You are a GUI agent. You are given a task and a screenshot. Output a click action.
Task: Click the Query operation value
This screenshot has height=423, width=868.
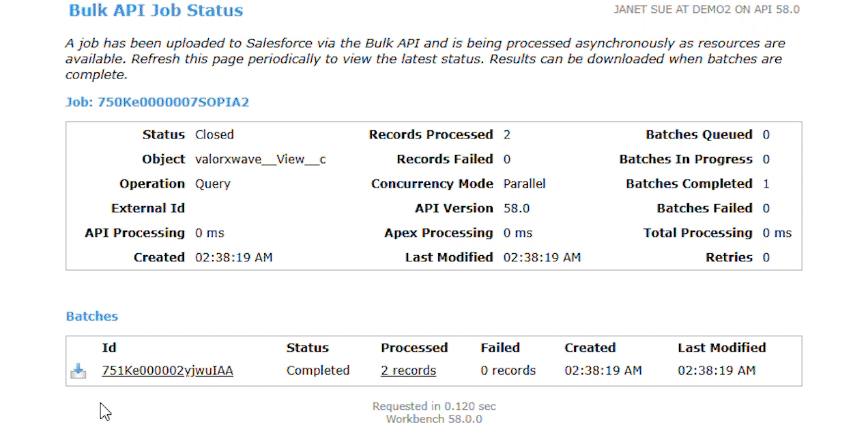[213, 184]
